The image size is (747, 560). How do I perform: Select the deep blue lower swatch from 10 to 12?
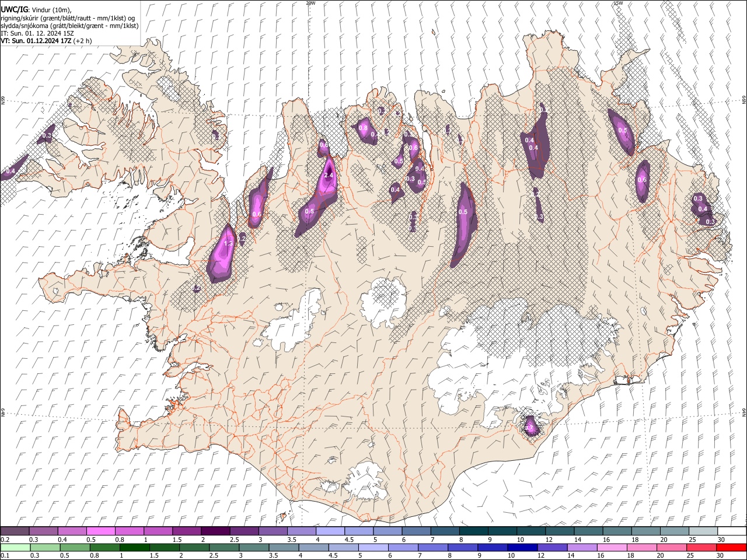[x=522, y=548]
